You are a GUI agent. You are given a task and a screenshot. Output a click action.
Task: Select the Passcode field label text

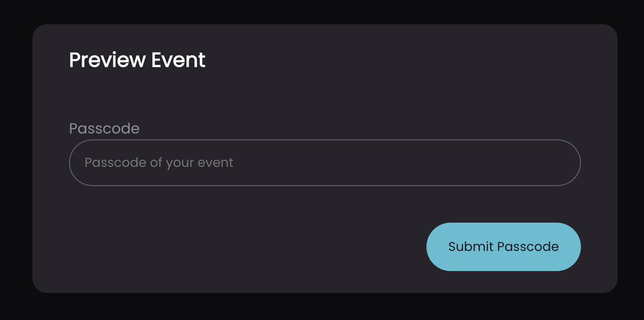tap(104, 128)
